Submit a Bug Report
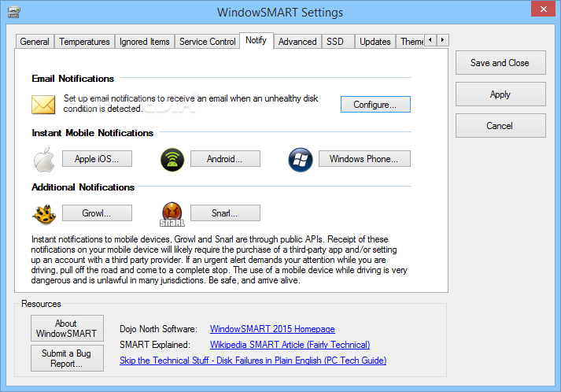The width and height of the screenshot is (561, 392). click(67, 358)
